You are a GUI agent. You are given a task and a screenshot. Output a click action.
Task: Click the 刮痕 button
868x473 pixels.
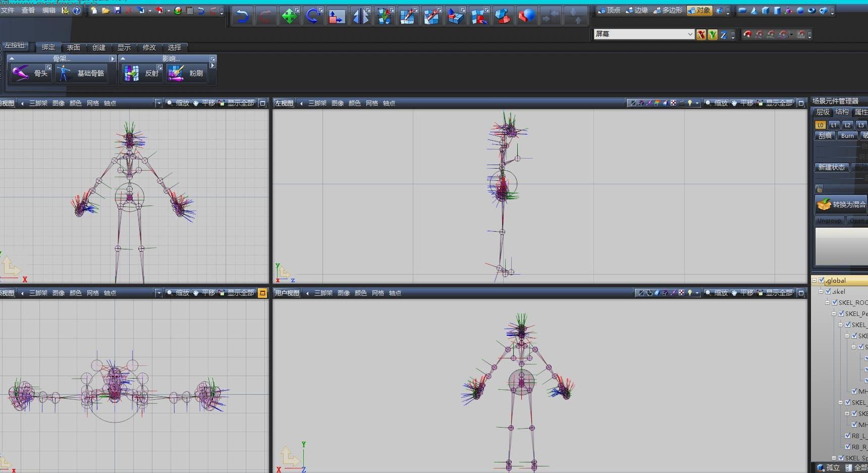click(x=825, y=136)
